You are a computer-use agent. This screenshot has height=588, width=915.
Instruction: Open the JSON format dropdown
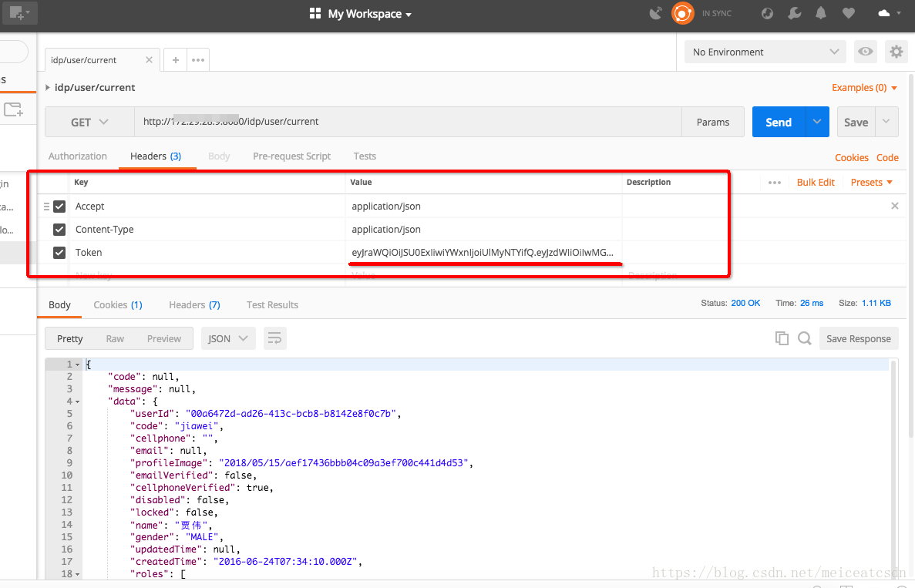coord(228,339)
